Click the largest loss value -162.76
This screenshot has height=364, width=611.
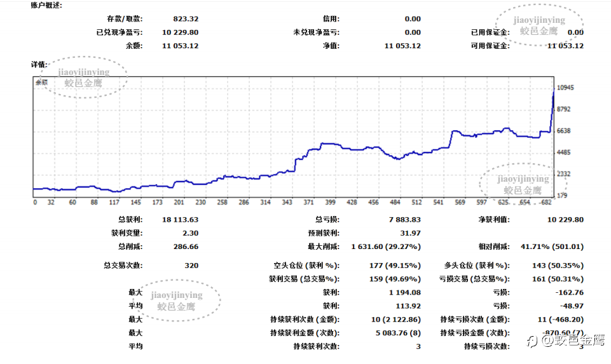(x=570, y=292)
